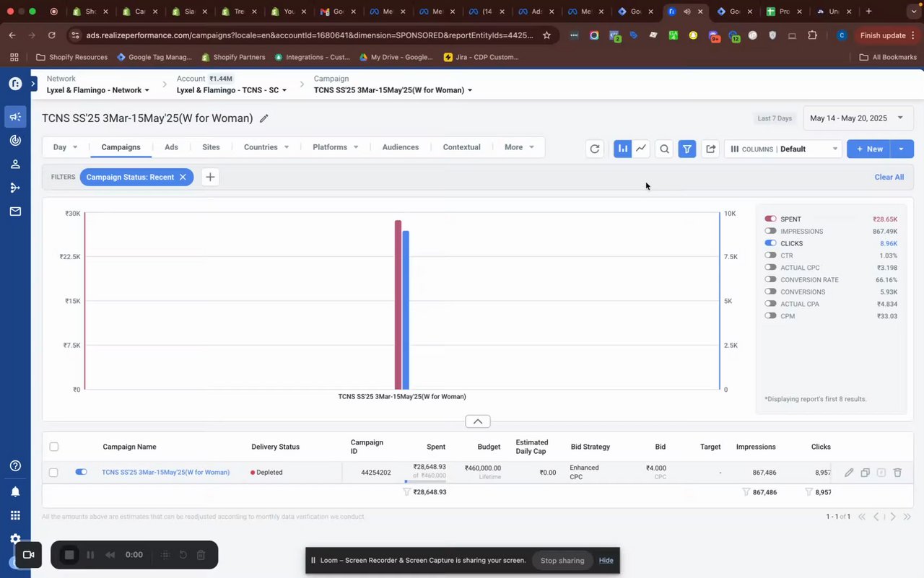Screen dimensions: 924x578
Task: Collapse the chart with chevron-up button
Action: 478,421
